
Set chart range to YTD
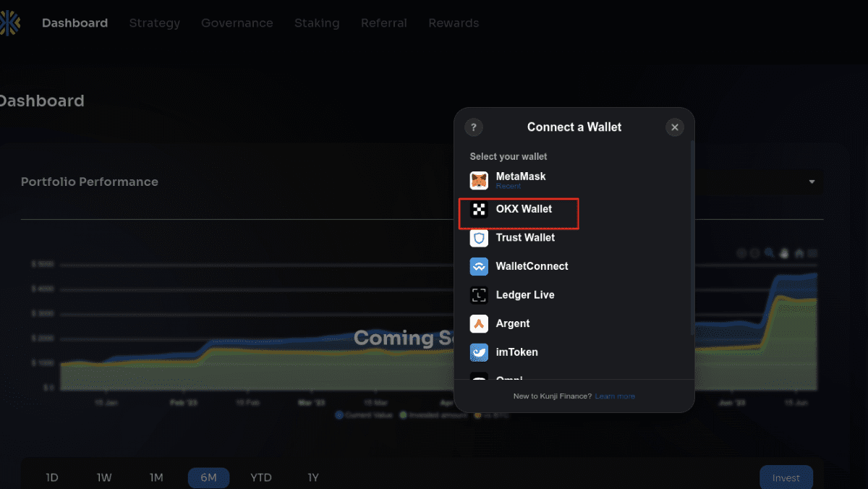261,477
